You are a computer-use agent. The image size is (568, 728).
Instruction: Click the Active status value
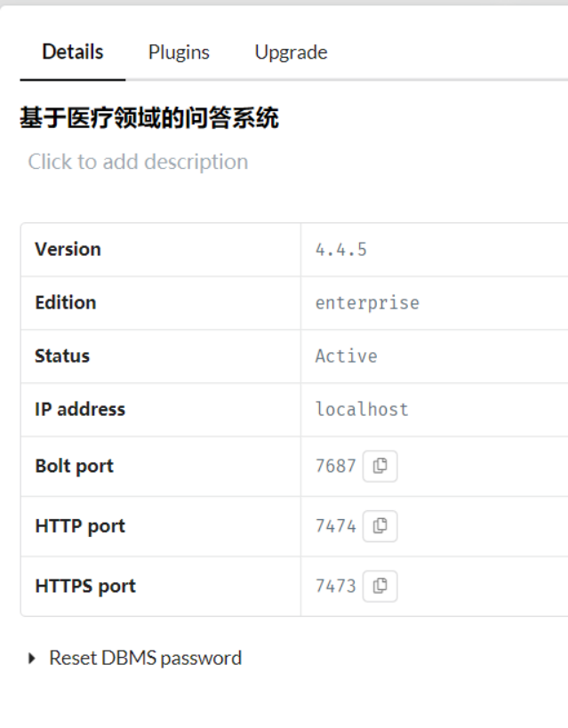[x=346, y=356]
